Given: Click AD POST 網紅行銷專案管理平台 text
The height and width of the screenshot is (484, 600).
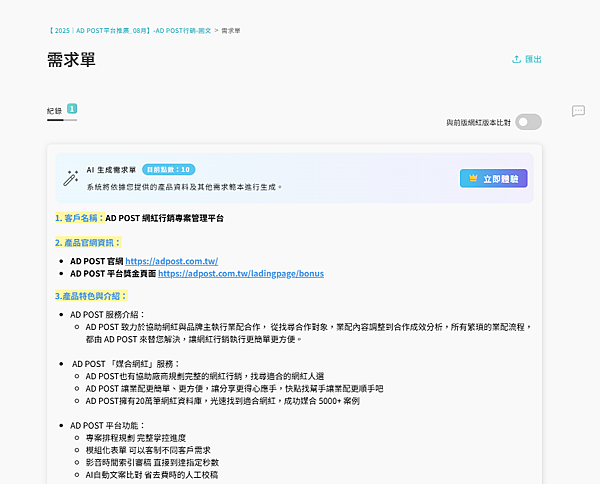Looking at the screenshot, I should 164,218.
